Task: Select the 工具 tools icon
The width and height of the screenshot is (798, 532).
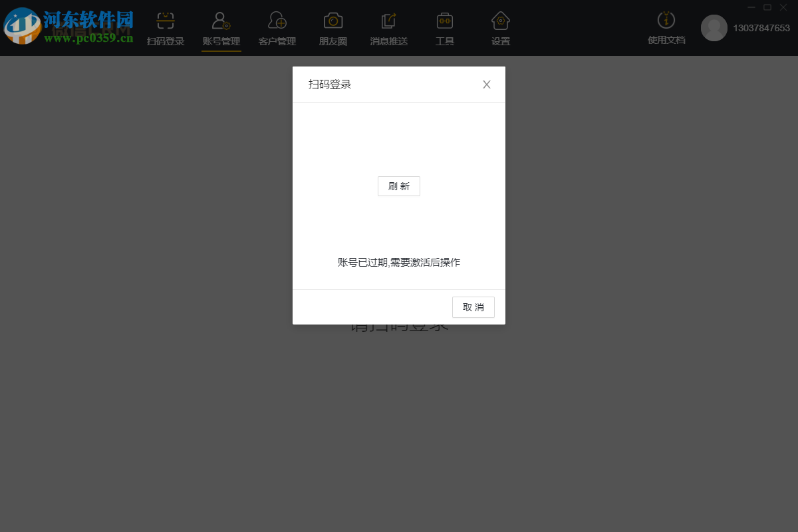Action: [444, 28]
